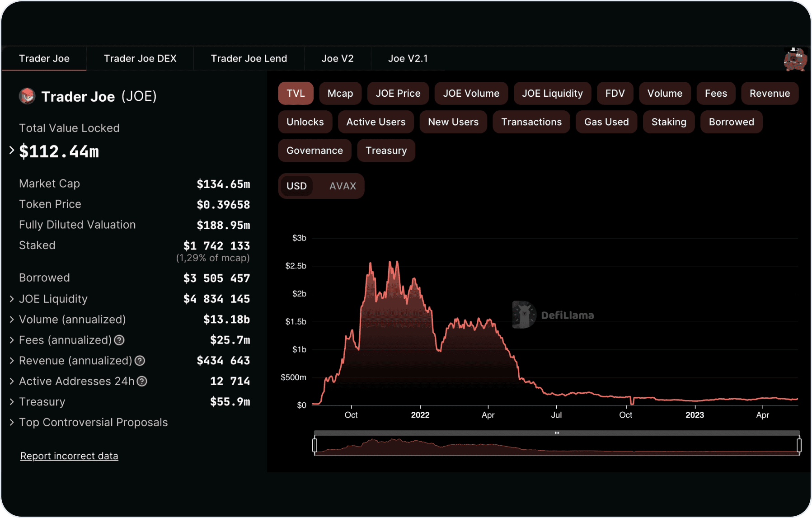Enable JOE Price on the chart
This screenshot has width=812, height=518.
[x=398, y=93]
